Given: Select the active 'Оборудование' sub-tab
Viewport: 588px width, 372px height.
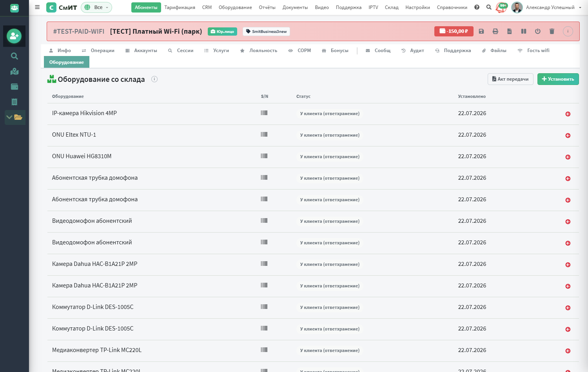Looking at the screenshot, I should 67,62.
